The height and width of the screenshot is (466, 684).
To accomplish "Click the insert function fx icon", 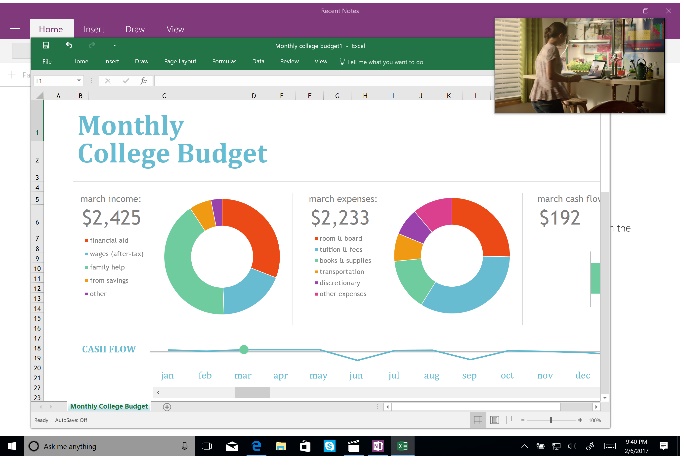I will tap(144, 80).
